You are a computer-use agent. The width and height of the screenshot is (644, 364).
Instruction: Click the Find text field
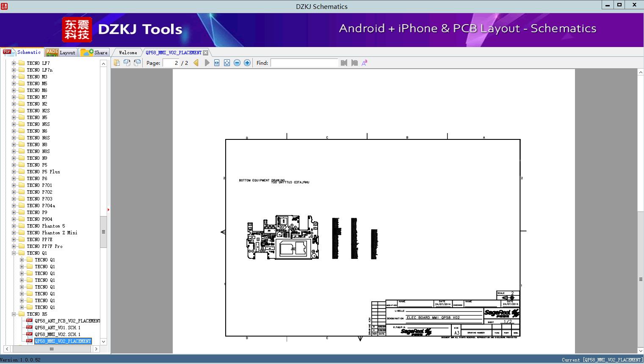coord(304,63)
